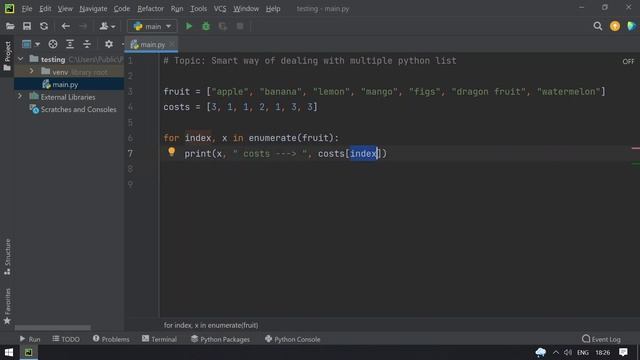Click the weather cloud tray icon
640x360 pixels.
[541, 352]
